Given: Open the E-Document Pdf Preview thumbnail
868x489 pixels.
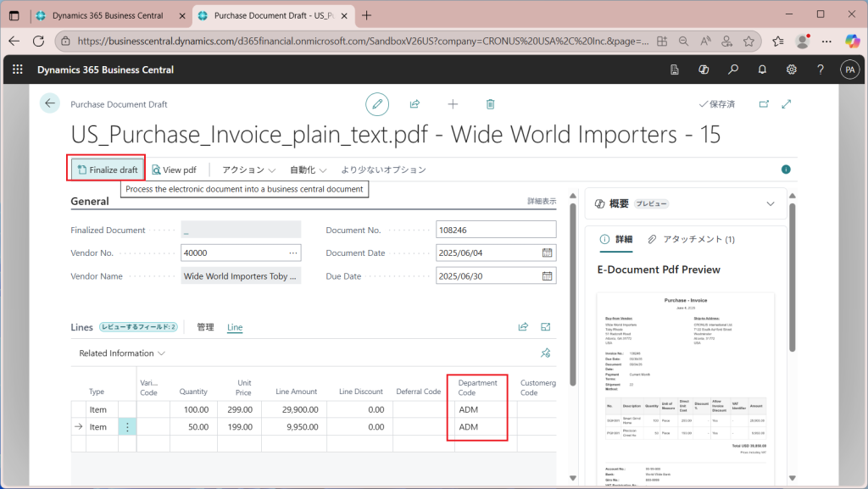Looking at the screenshot, I should [685, 389].
